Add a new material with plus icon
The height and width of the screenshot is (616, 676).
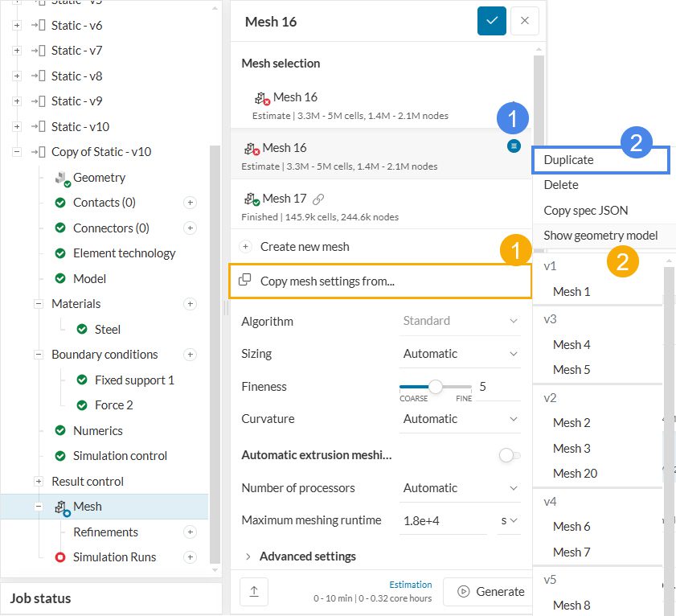point(191,304)
